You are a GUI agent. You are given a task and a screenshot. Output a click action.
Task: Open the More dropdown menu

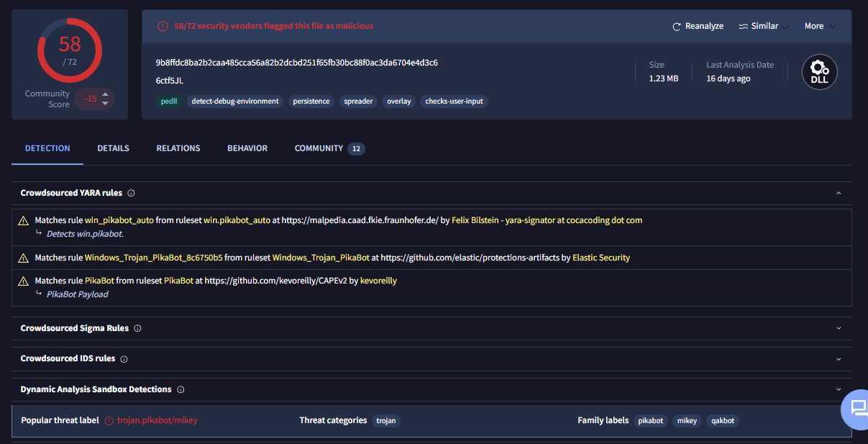[x=820, y=27]
